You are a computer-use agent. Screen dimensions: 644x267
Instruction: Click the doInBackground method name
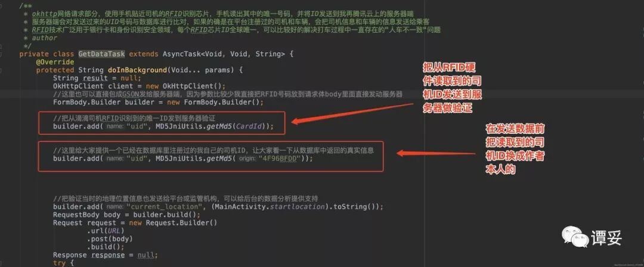click(138, 70)
